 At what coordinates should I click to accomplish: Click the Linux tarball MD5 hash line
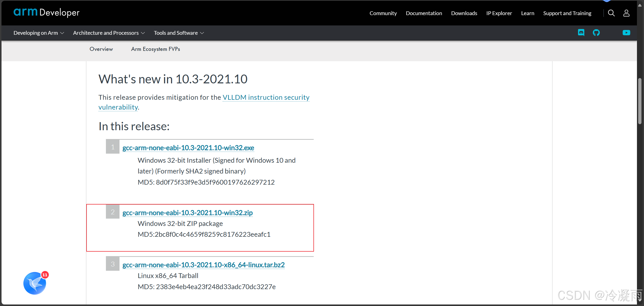click(207, 287)
